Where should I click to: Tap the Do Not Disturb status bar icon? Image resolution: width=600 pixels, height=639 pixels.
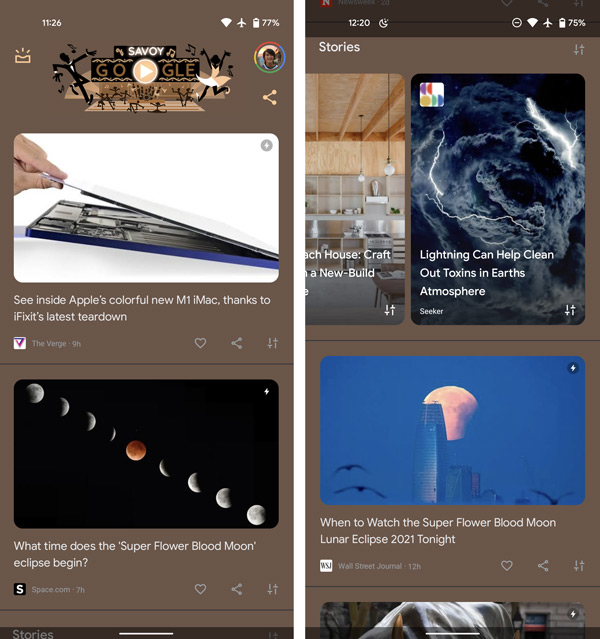516,23
